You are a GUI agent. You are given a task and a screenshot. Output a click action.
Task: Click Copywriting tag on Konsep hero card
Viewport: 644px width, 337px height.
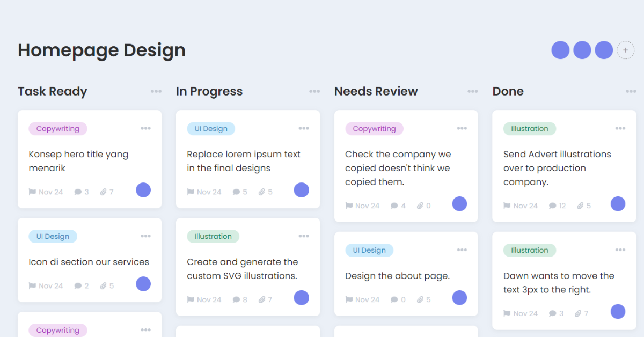58,129
